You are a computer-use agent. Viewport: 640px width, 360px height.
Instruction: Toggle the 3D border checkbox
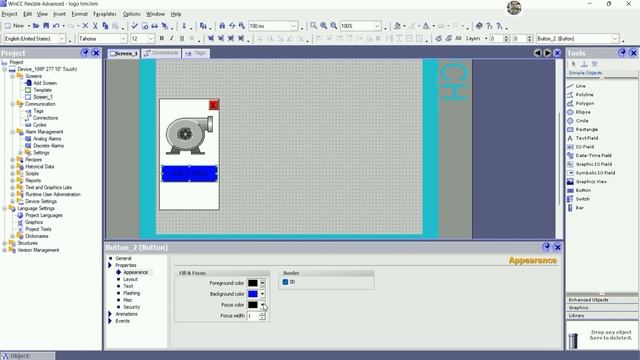[x=285, y=282]
